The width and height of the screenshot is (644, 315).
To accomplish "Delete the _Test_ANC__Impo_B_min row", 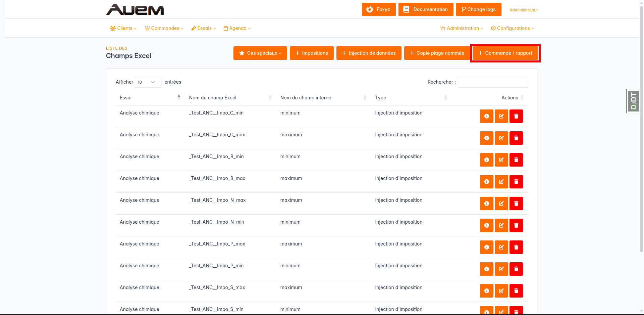I will 516,160.
